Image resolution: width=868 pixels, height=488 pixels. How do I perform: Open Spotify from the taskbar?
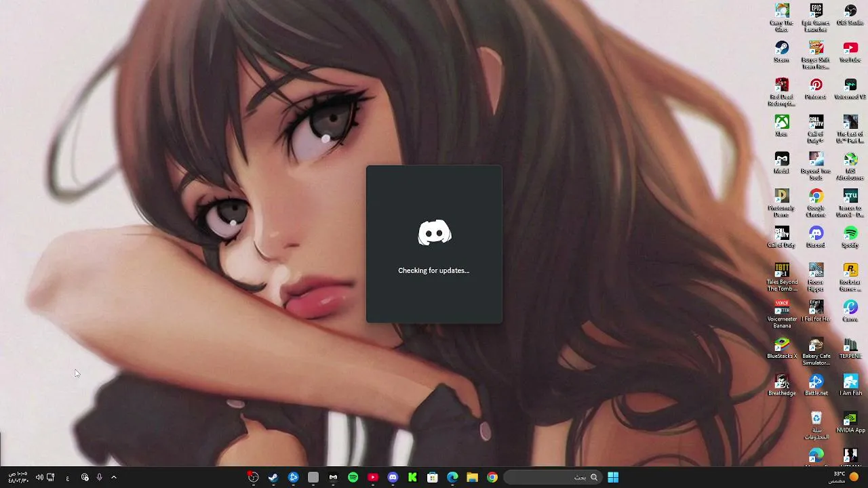point(353,477)
